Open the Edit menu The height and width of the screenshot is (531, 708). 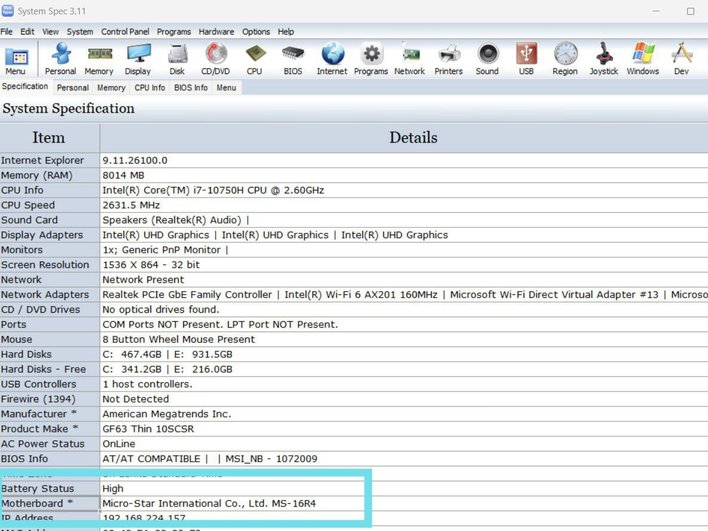tap(27, 32)
